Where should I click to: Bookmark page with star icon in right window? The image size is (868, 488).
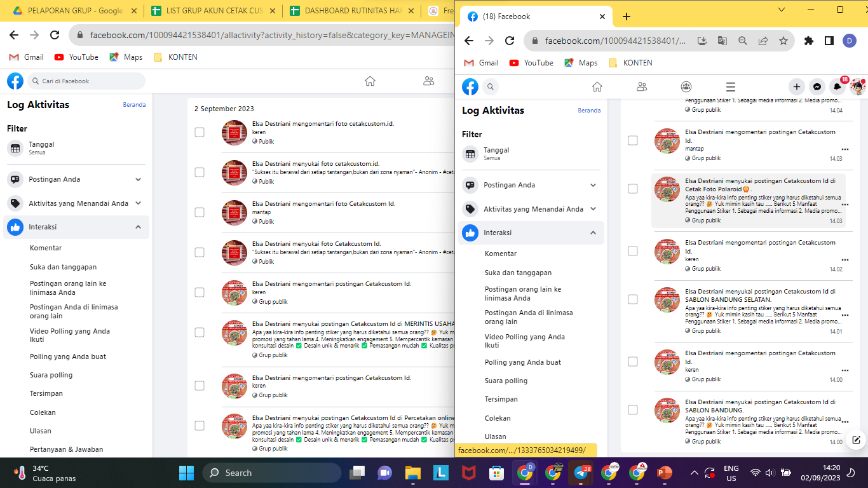click(783, 41)
